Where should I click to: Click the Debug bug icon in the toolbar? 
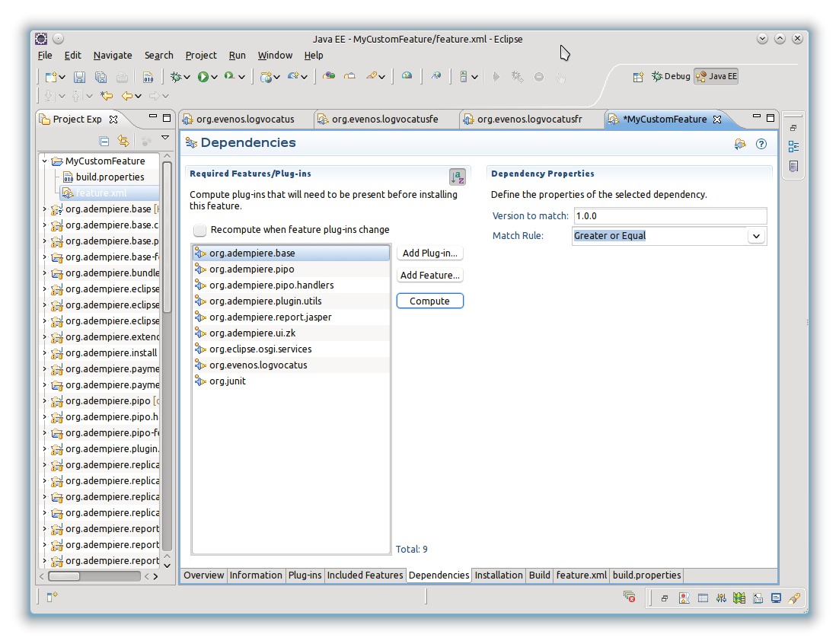[x=176, y=77]
